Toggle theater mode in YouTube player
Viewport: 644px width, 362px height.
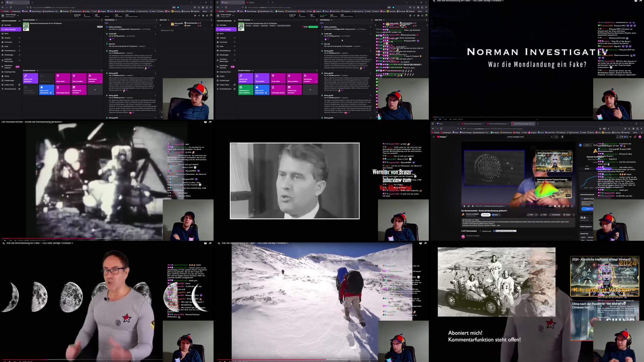(568, 206)
